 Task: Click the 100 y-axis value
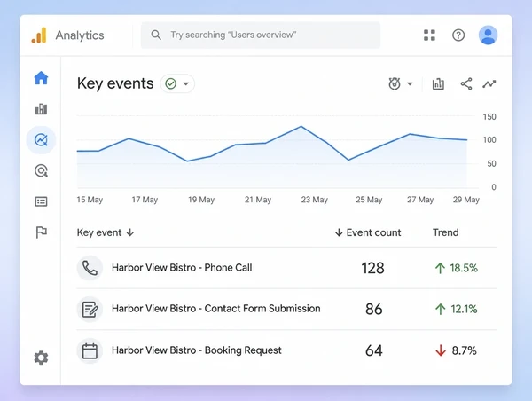click(489, 140)
